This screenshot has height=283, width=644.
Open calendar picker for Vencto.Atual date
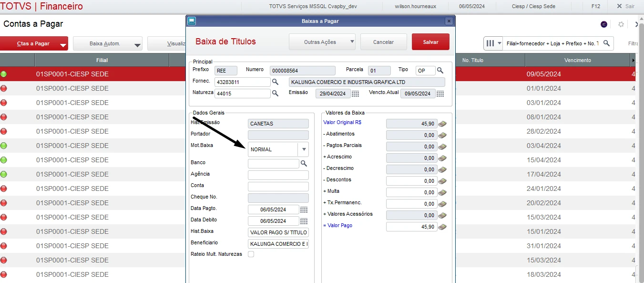pos(440,94)
